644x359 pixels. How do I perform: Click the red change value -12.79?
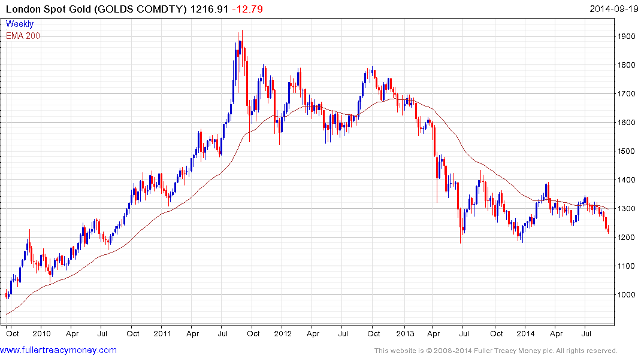tap(247, 9)
